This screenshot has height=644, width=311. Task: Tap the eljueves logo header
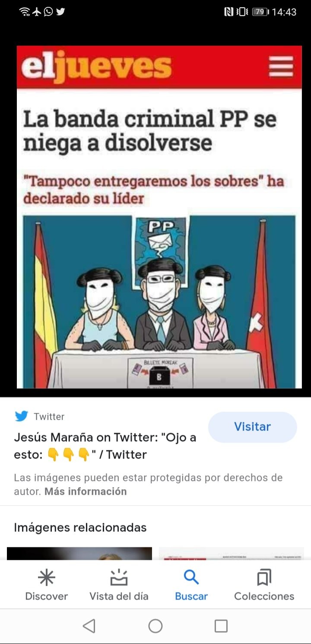click(96, 67)
